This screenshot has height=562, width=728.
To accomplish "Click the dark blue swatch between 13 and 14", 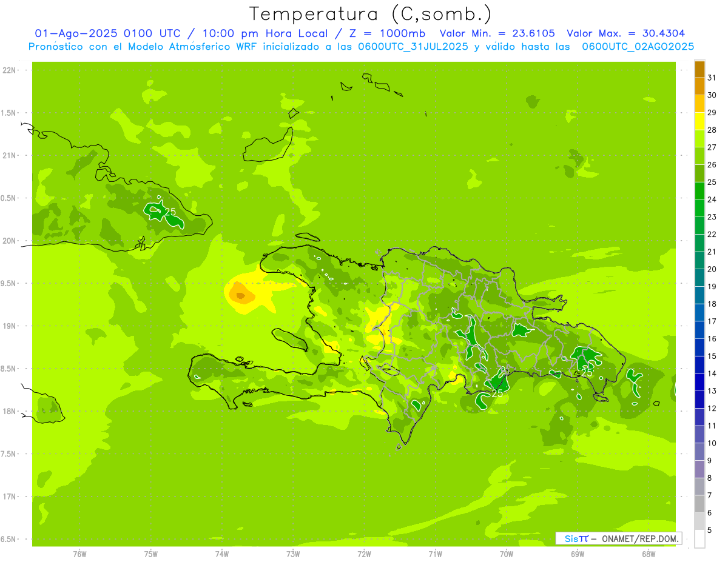I will point(699,382).
